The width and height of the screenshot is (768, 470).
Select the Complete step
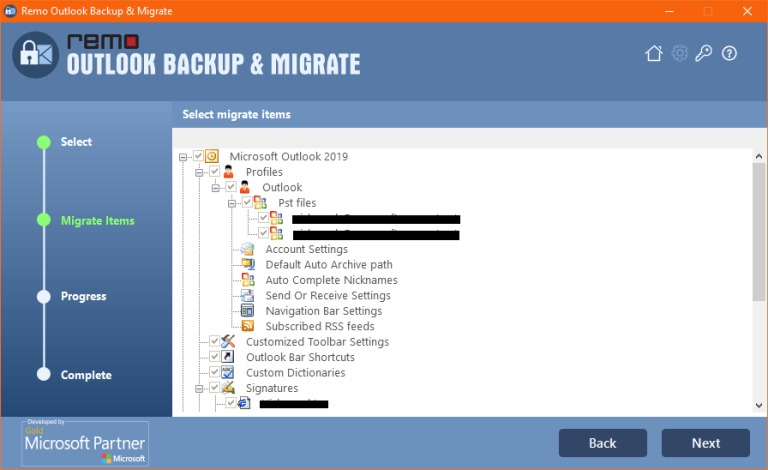86,375
